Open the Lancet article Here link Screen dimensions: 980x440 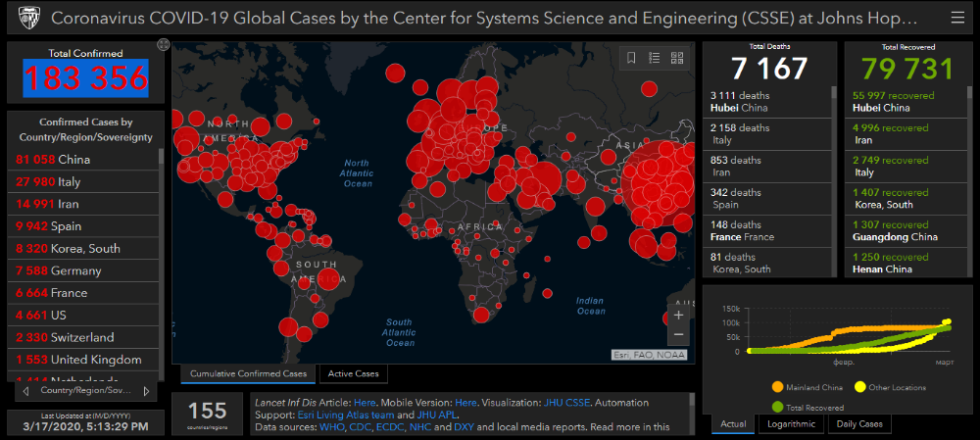pyautogui.click(x=364, y=403)
